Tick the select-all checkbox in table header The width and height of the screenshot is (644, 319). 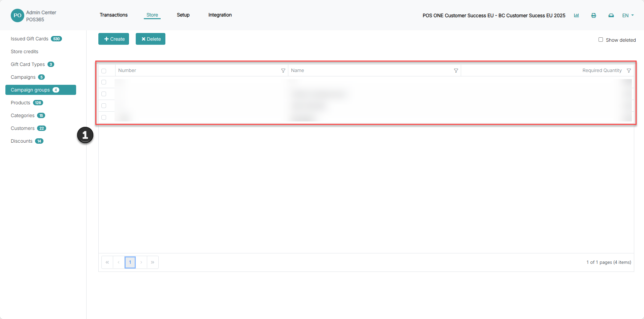(x=104, y=71)
